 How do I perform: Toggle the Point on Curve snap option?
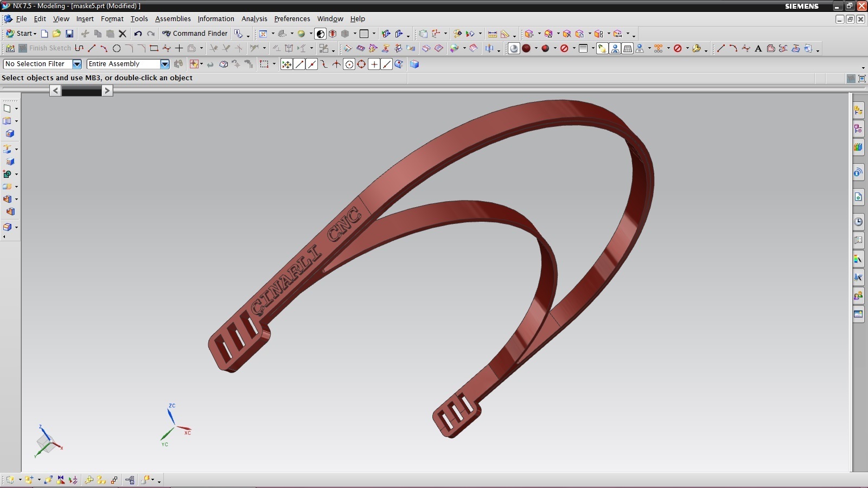tap(386, 64)
